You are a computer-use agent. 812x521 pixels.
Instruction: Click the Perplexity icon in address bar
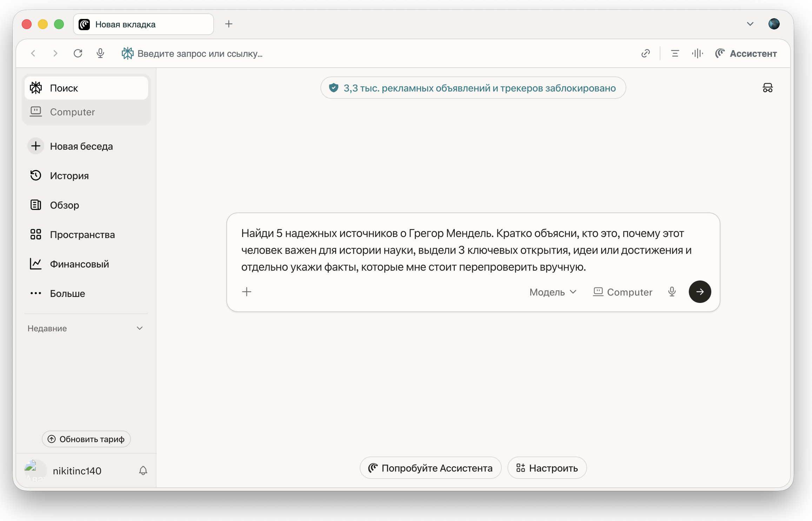pyautogui.click(x=127, y=53)
